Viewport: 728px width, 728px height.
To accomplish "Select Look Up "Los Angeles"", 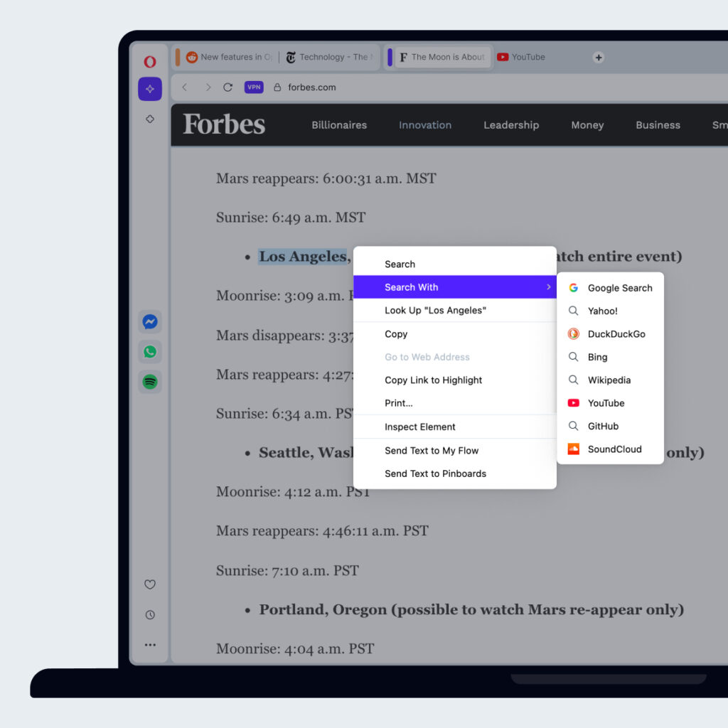I will 436,310.
